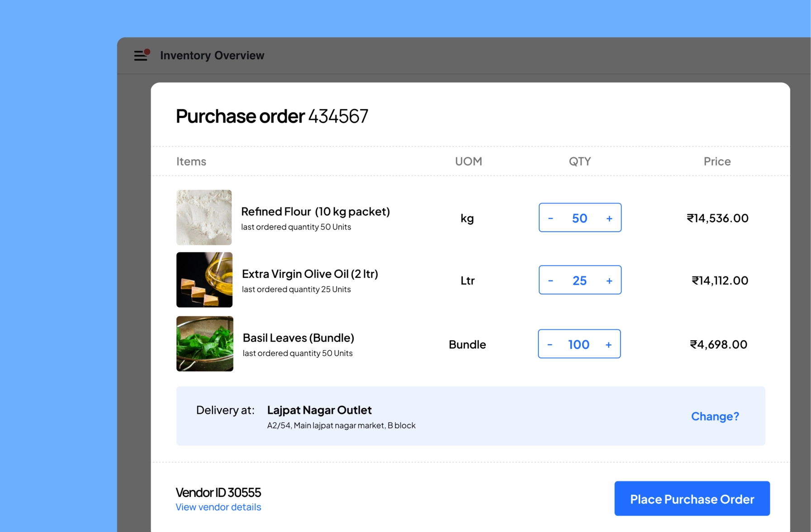This screenshot has width=811, height=532.
Task: Click the Lajpat Nagar Outlet delivery name
Action: [x=319, y=410]
